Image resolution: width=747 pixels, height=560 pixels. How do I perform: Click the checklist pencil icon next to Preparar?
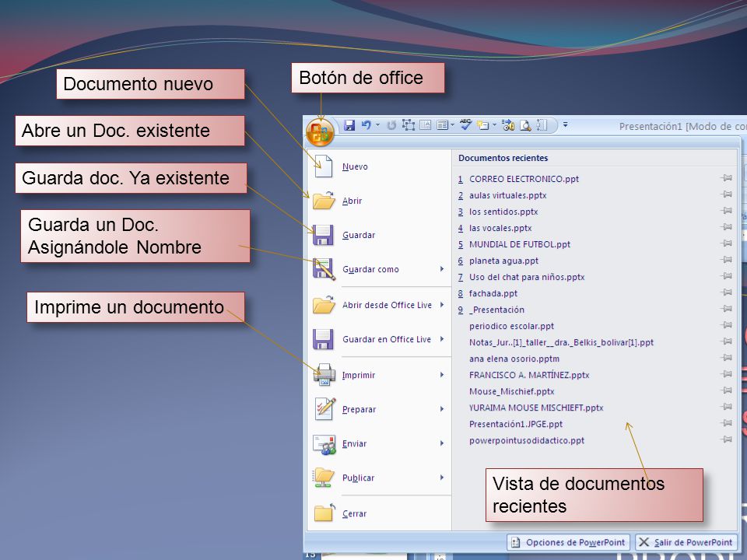click(x=325, y=409)
